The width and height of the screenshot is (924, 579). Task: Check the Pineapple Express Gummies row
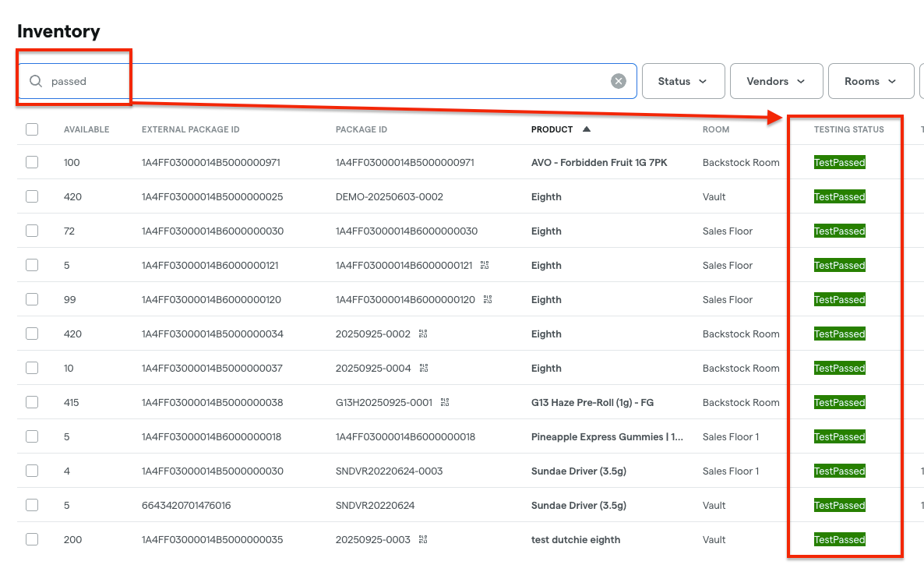[x=32, y=436]
